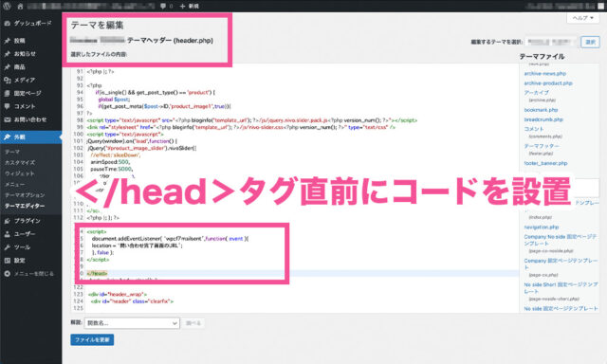Open the ウィジェット submenu item
The image size is (607, 364).
[x=20, y=173]
